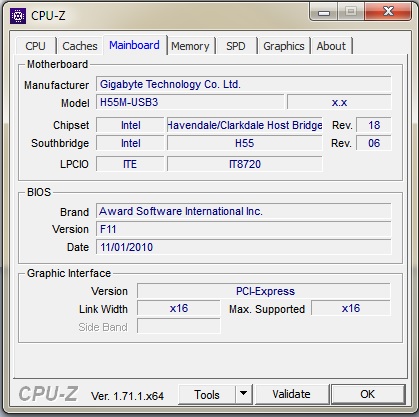This screenshot has width=419, height=417.
Task: Open the Tools dropdown arrow
Action: pos(244,394)
